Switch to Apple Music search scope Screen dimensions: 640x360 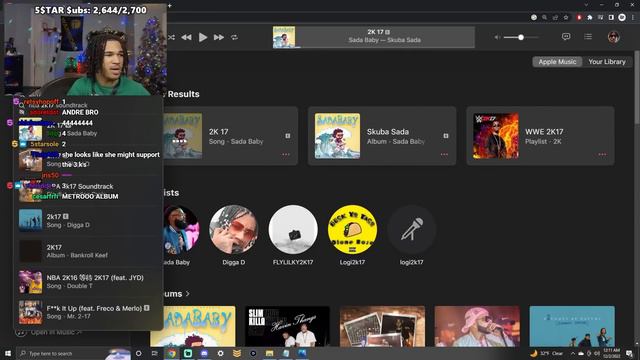tap(557, 62)
